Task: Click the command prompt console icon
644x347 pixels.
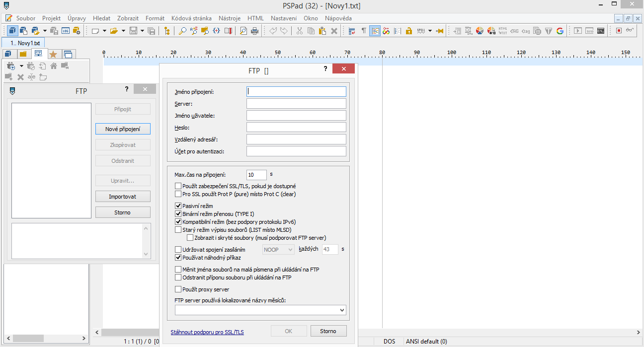Action: click(601, 31)
